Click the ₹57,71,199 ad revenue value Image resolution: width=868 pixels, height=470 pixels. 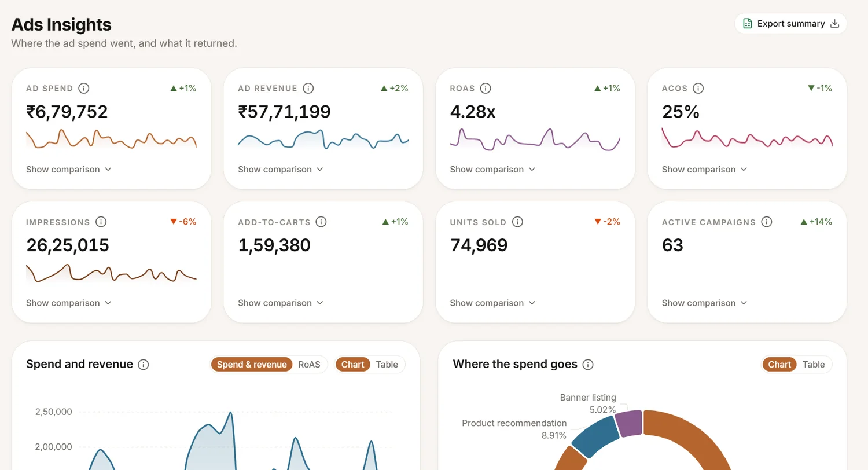pos(284,112)
